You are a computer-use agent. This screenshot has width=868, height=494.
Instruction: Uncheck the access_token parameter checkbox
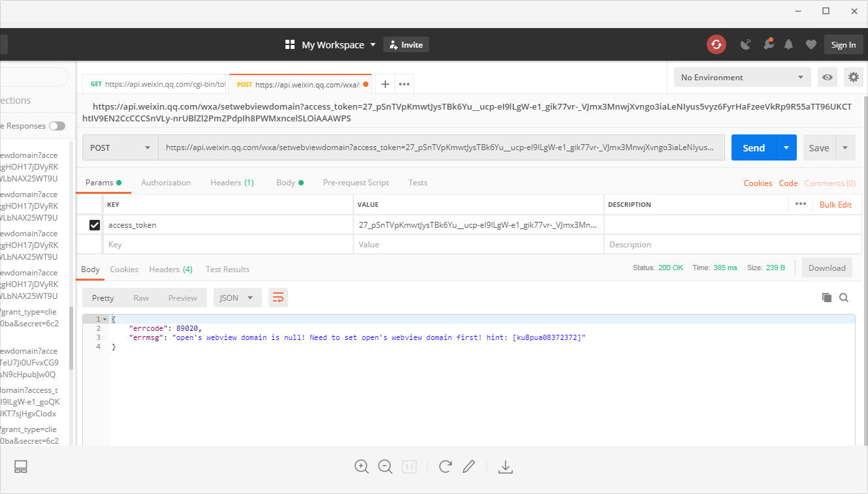pyautogui.click(x=95, y=225)
